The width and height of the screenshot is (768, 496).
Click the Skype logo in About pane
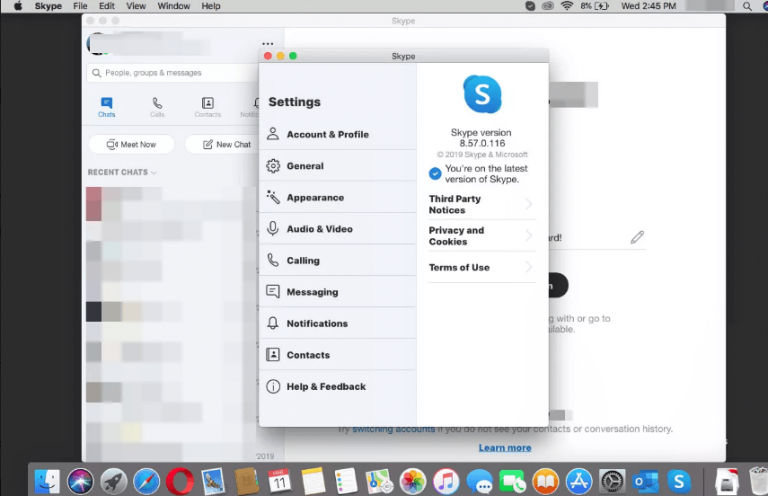(x=482, y=94)
